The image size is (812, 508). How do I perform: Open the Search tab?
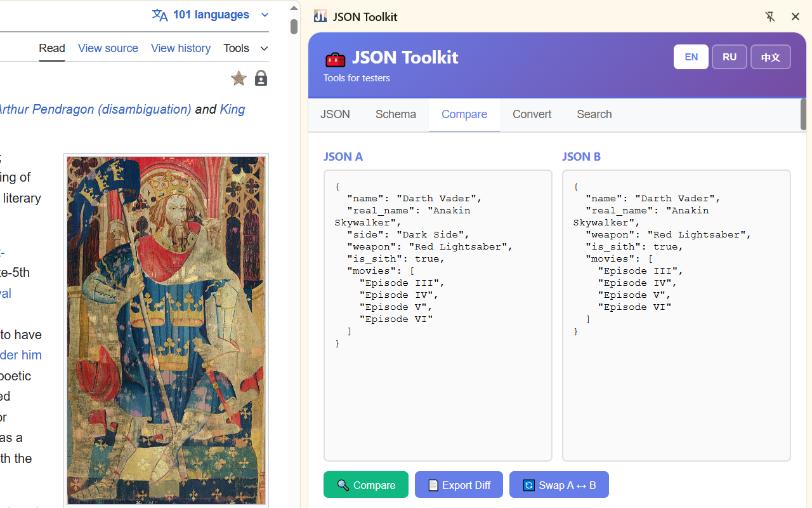[x=594, y=114]
